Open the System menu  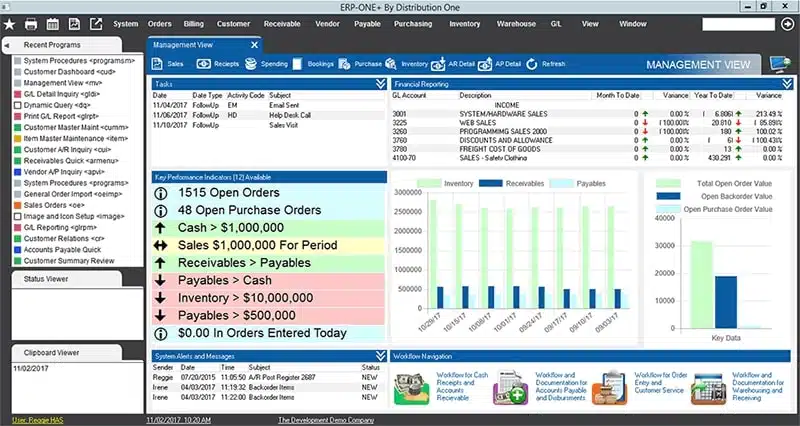coord(126,24)
